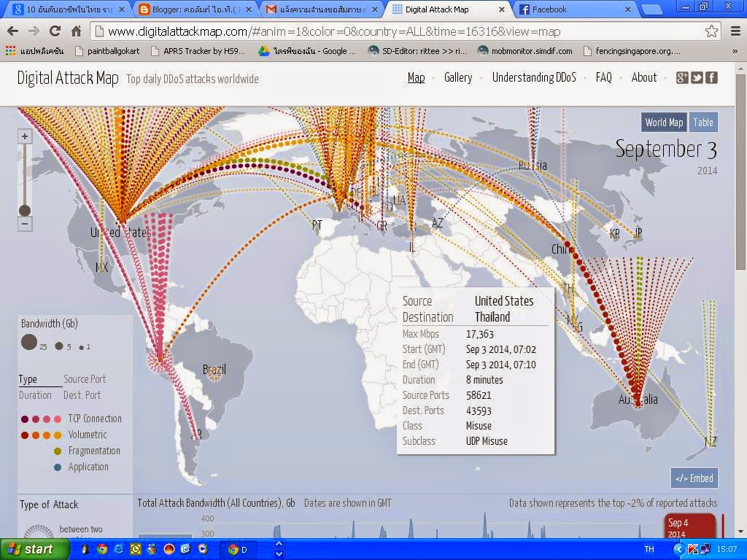Open the fencingsingapore.org bookmark

632,50
